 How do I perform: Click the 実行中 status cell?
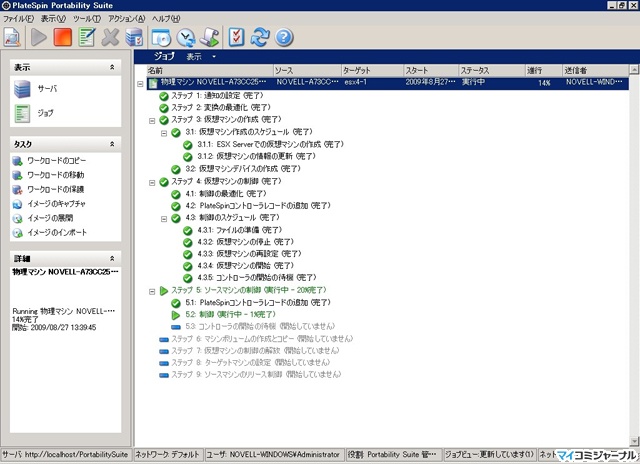(473, 82)
